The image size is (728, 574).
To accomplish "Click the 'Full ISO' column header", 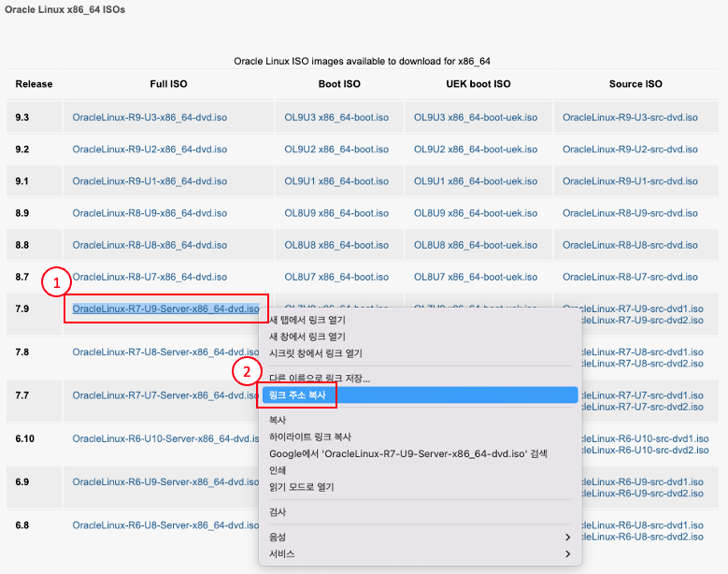I will pos(168,84).
